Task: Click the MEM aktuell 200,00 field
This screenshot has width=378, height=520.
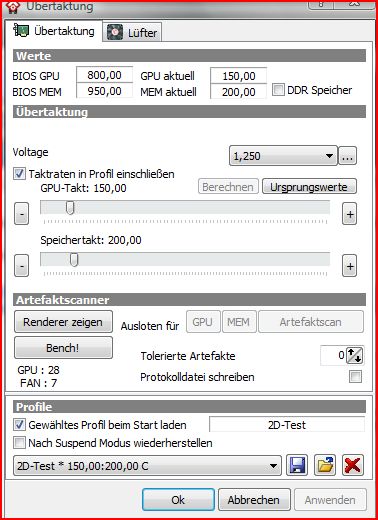Action: pyautogui.click(x=239, y=91)
